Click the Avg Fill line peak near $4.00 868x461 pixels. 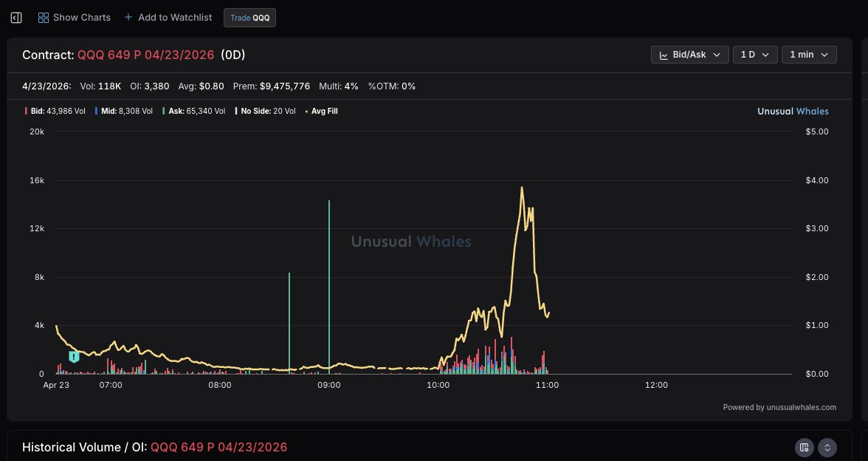coord(521,188)
